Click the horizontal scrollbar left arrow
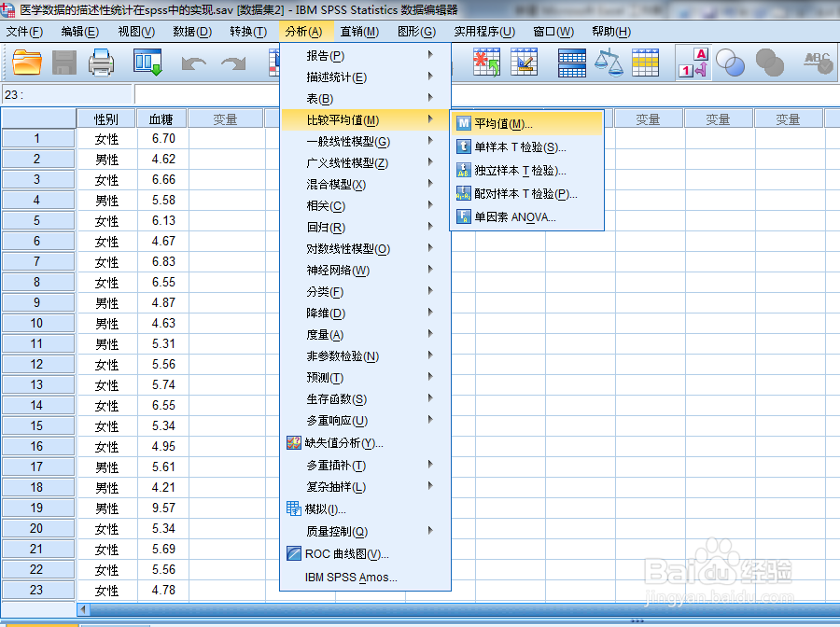Screen dimensions: 840x627 83,609
